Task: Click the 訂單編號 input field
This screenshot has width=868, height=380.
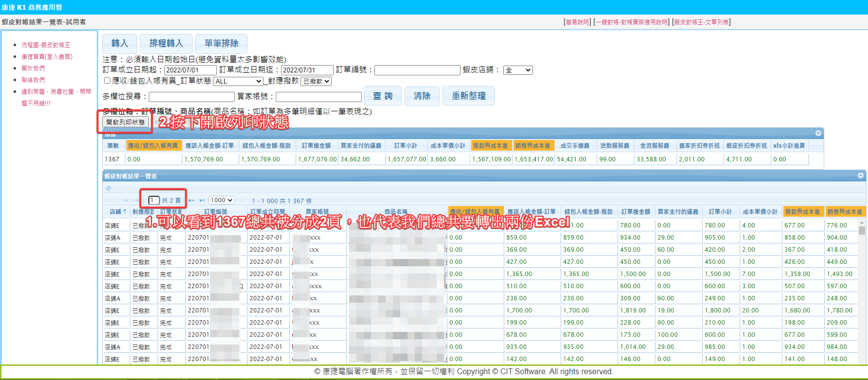Action: tap(417, 70)
